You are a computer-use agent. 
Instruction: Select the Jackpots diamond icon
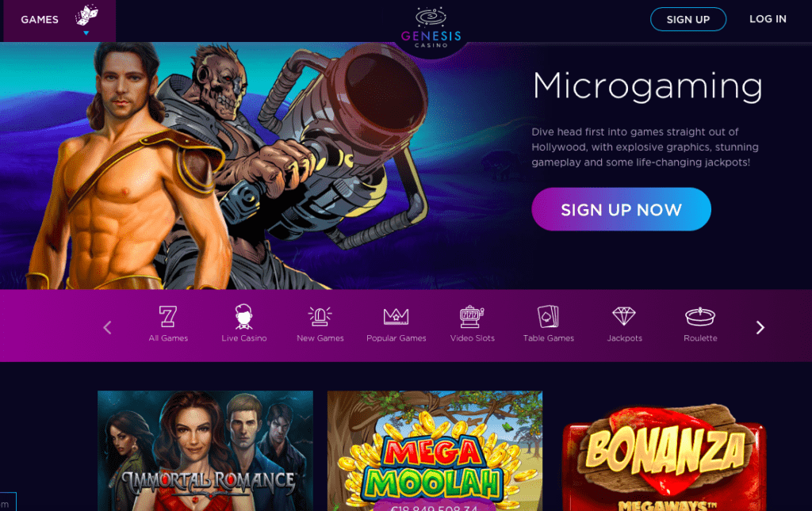point(624,316)
